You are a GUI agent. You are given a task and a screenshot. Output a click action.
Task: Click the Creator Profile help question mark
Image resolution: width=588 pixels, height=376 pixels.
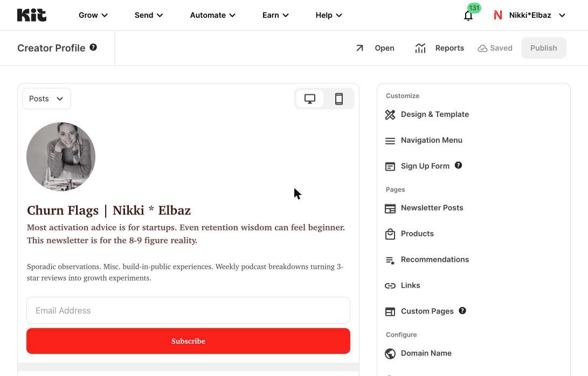click(x=93, y=47)
